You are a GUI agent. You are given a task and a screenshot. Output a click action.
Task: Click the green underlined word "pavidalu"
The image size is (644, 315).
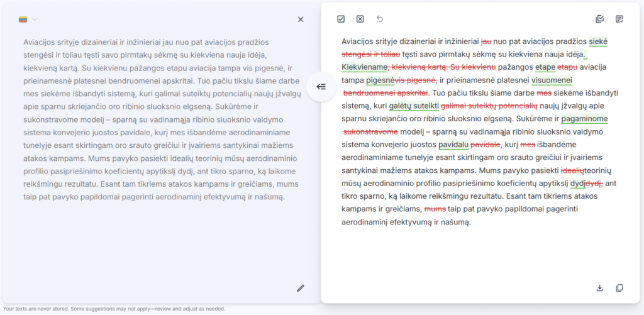pos(453,145)
